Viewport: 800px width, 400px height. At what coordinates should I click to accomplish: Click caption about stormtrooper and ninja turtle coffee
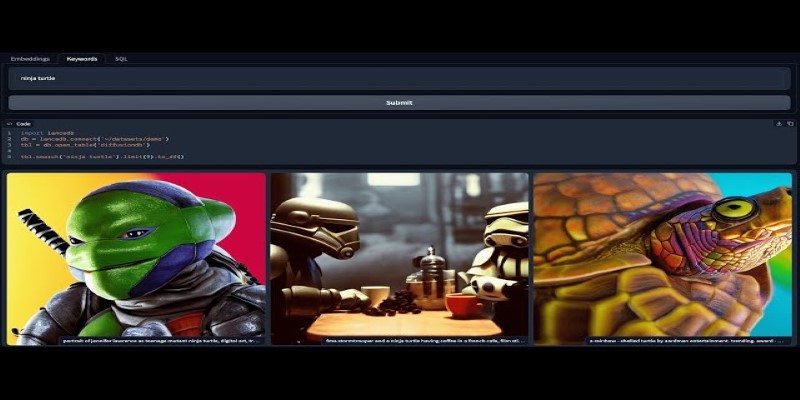tap(425, 341)
